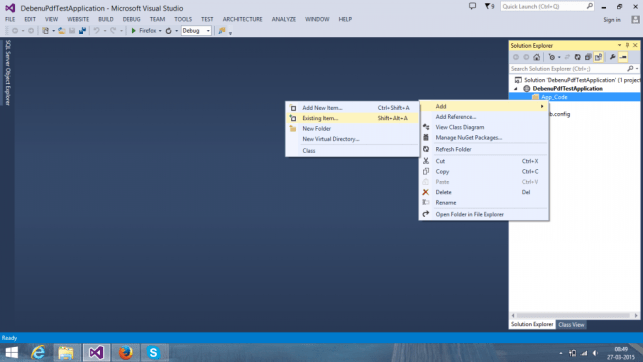Open the Firefox browser target dropdown arrow
Screen dimensions: 643x362
160,31
